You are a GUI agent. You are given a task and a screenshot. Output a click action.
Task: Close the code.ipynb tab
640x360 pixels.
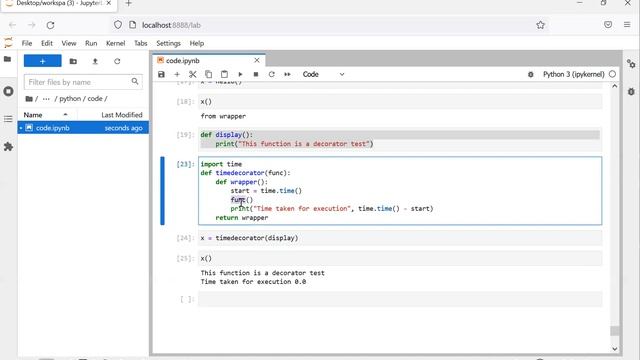click(257, 60)
